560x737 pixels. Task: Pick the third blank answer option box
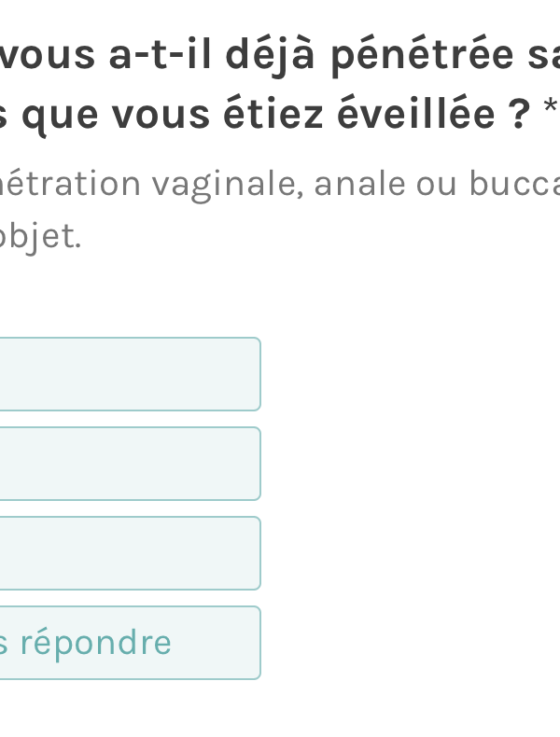129,553
